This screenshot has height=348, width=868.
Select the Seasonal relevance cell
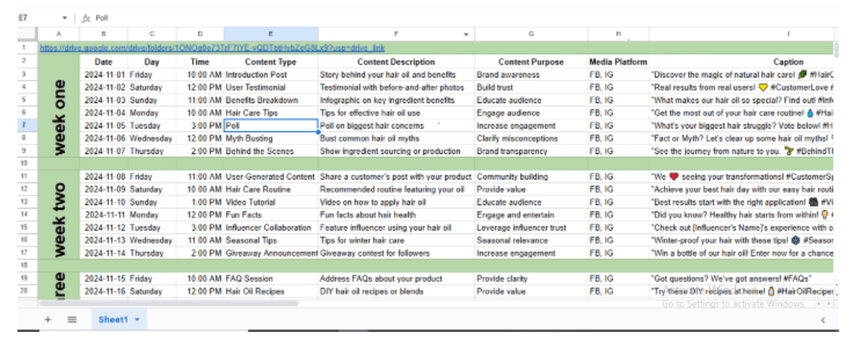pyautogui.click(x=531, y=240)
